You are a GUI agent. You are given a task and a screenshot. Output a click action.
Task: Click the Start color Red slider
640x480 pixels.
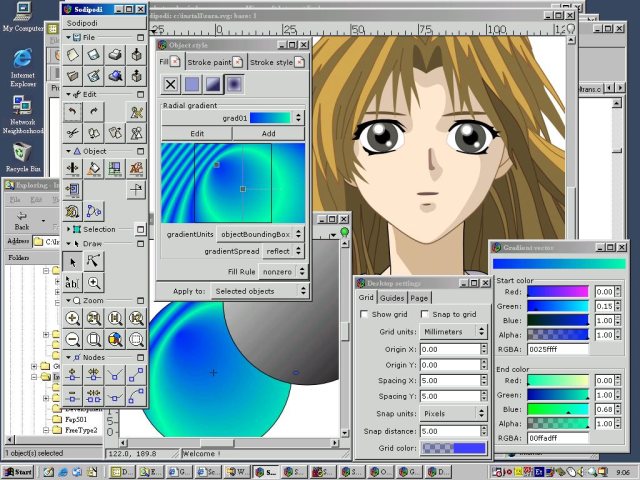pyautogui.click(x=558, y=291)
